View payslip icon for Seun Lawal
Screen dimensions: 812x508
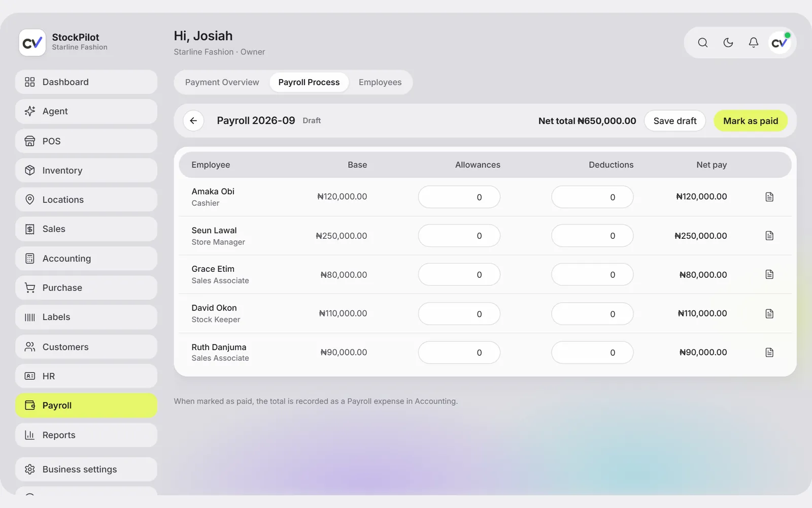coord(769,236)
